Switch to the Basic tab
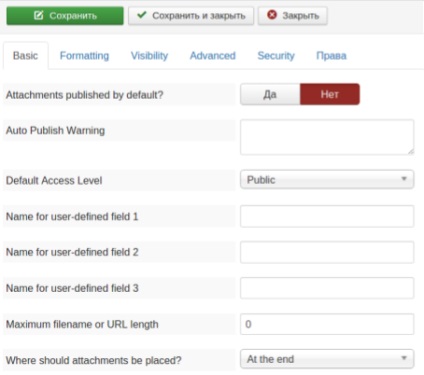The height and width of the screenshot is (375, 424). [x=26, y=56]
